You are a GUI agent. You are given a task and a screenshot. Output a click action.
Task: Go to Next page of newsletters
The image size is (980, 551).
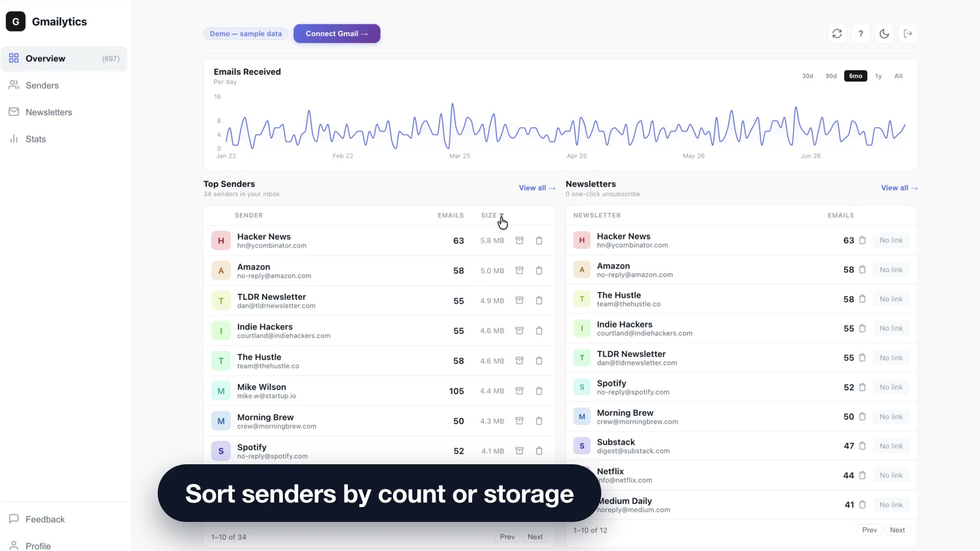pos(897,530)
